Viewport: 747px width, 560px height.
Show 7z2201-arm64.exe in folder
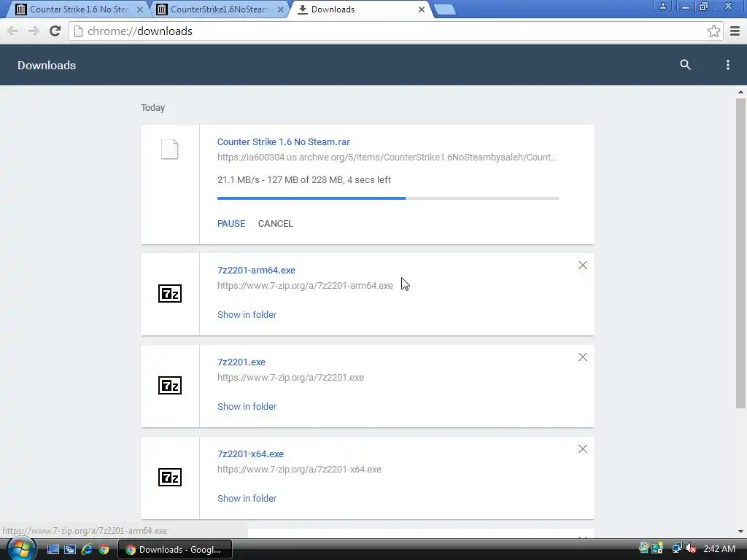(247, 315)
